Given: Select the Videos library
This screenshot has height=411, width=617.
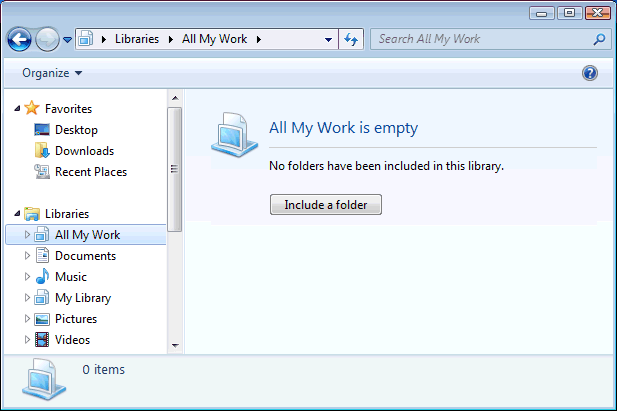Looking at the screenshot, I should coord(72,340).
